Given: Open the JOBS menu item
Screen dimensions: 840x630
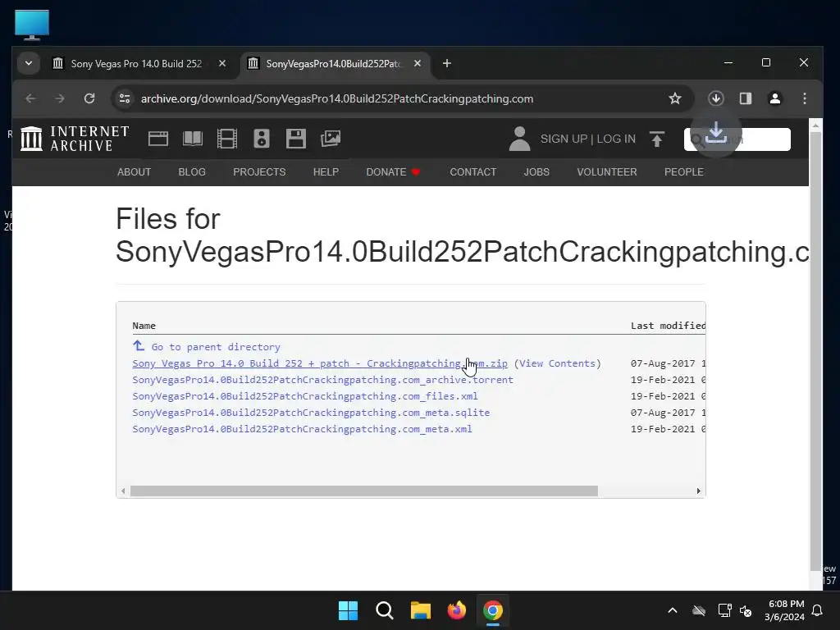Looking at the screenshot, I should pyautogui.click(x=536, y=172).
